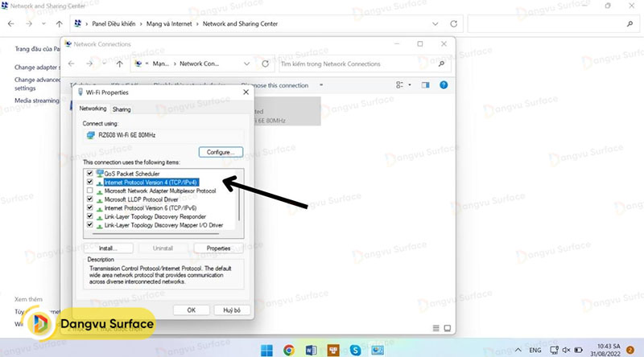Open Change adapter settings link
Viewport: 644px width, 357px height.
coord(37,68)
